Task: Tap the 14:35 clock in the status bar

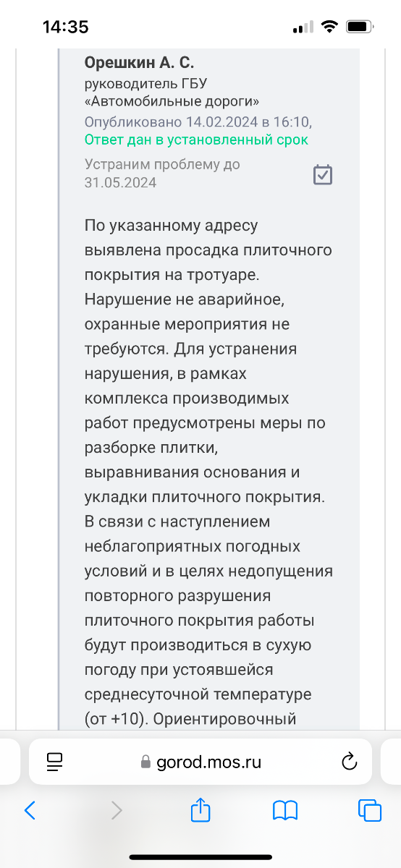Action: [x=66, y=27]
